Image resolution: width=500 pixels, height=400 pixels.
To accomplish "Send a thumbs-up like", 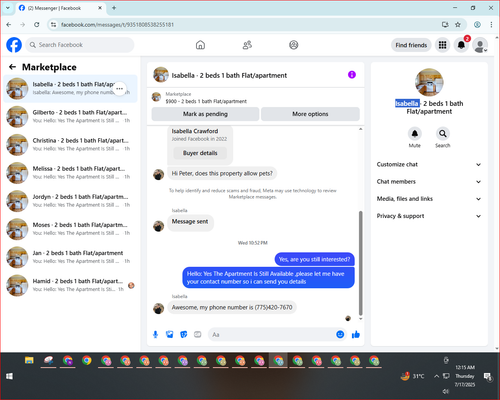I will click(356, 334).
